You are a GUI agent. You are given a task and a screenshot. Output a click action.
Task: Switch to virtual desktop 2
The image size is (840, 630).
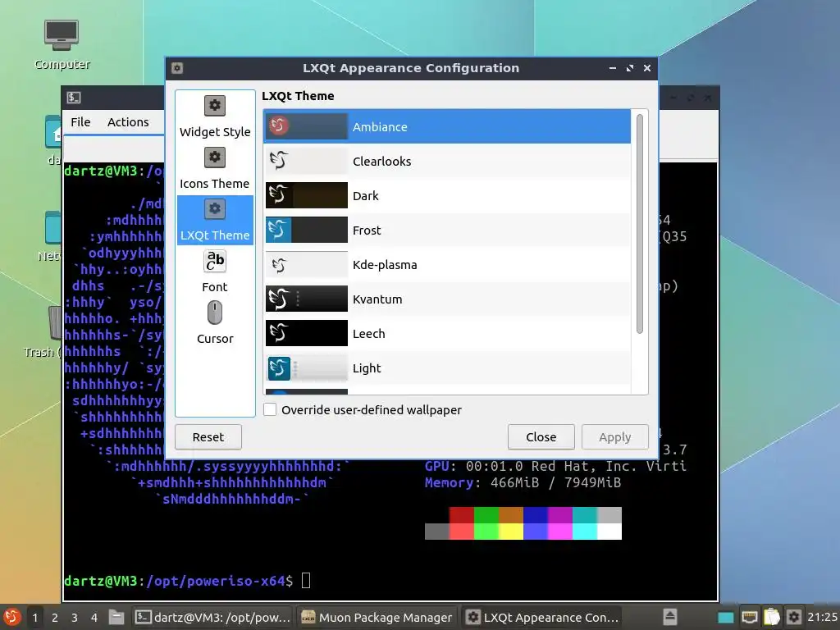[x=55, y=618]
